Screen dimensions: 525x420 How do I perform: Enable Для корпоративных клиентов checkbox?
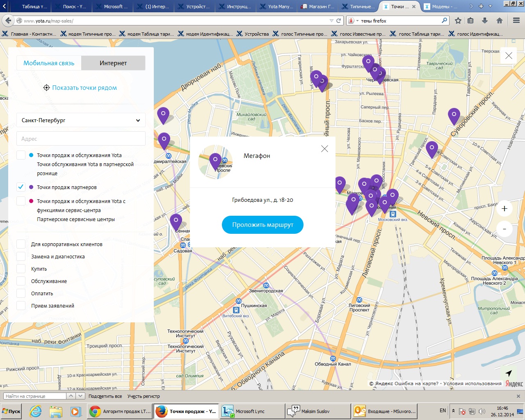[x=21, y=244]
